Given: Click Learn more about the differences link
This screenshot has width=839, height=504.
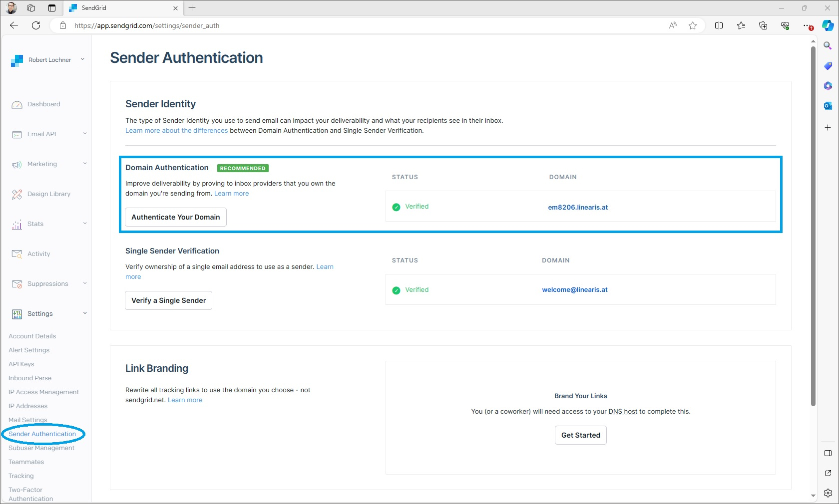Looking at the screenshot, I should [176, 131].
